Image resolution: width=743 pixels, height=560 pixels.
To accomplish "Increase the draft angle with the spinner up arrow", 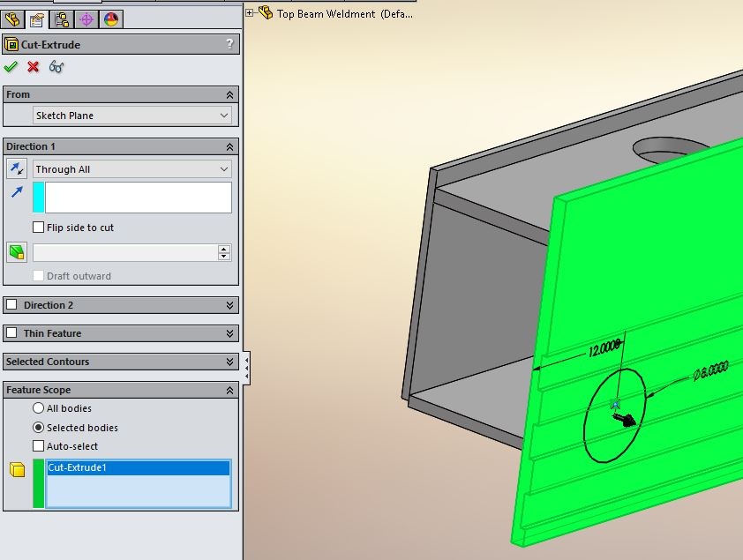I will click(224, 249).
